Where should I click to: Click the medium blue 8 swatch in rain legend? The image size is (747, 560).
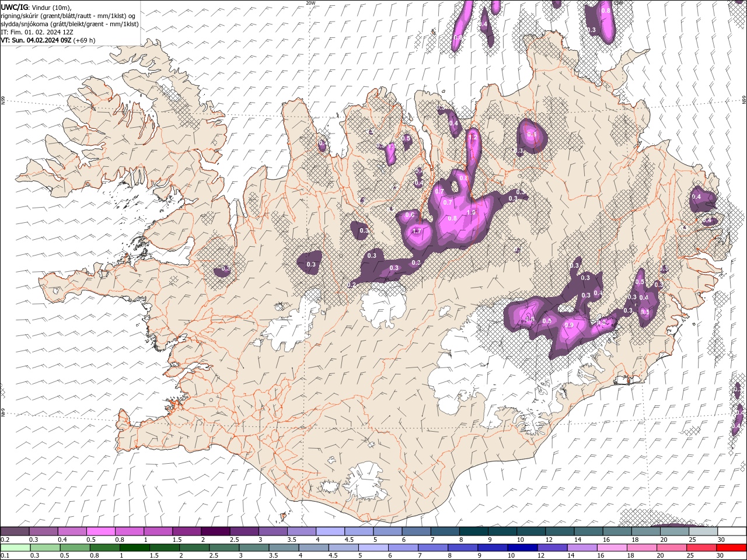(x=463, y=548)
